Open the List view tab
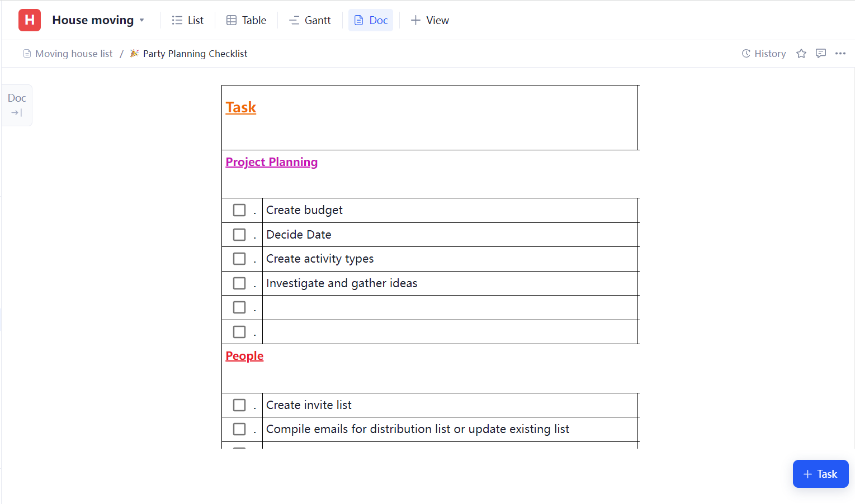855x504 pixels. [188, 20]
